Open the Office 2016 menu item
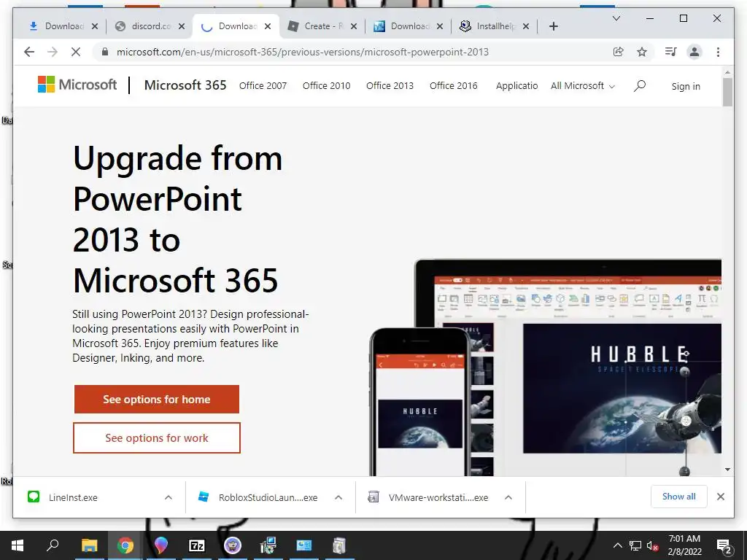 tap(454, 86)
